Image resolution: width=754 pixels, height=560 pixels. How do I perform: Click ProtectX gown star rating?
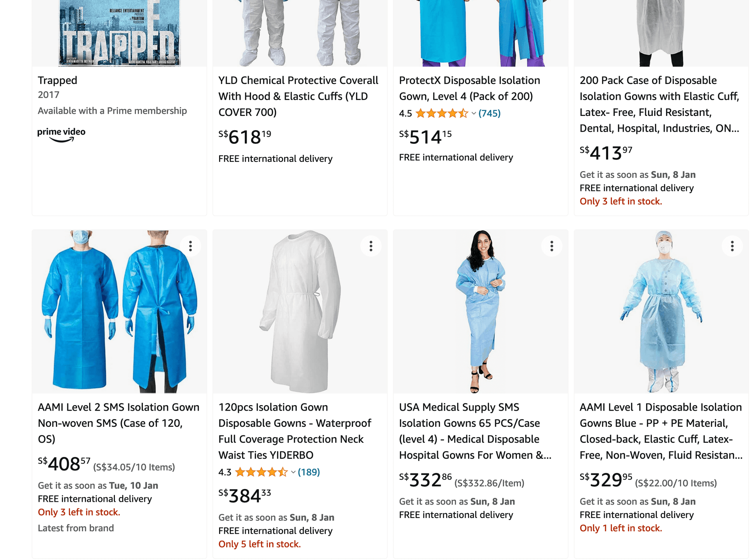(441, 113)
